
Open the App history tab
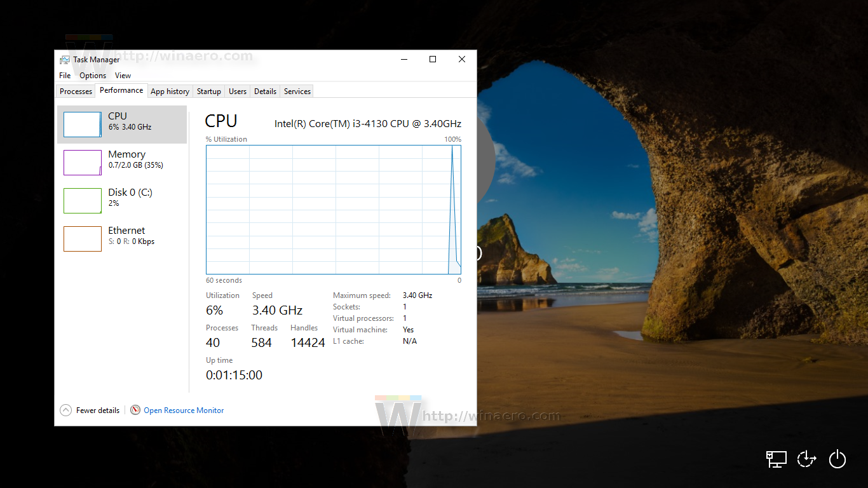pos(170,91)
